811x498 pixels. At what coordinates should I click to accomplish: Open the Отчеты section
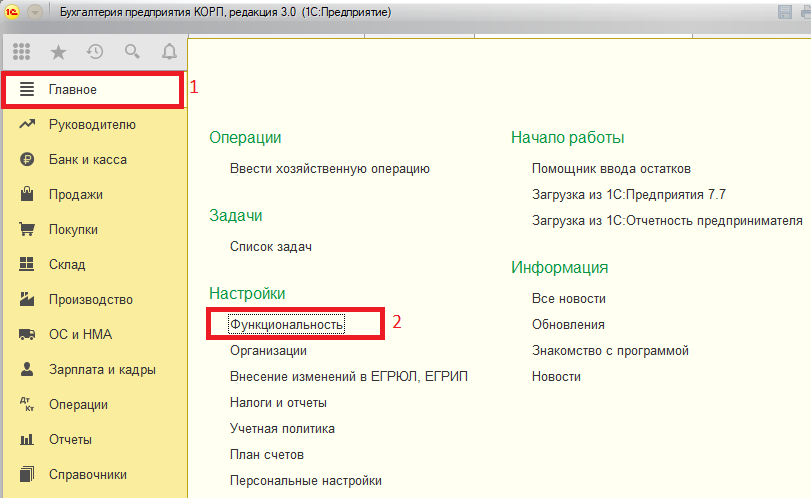tap(94, 440)
